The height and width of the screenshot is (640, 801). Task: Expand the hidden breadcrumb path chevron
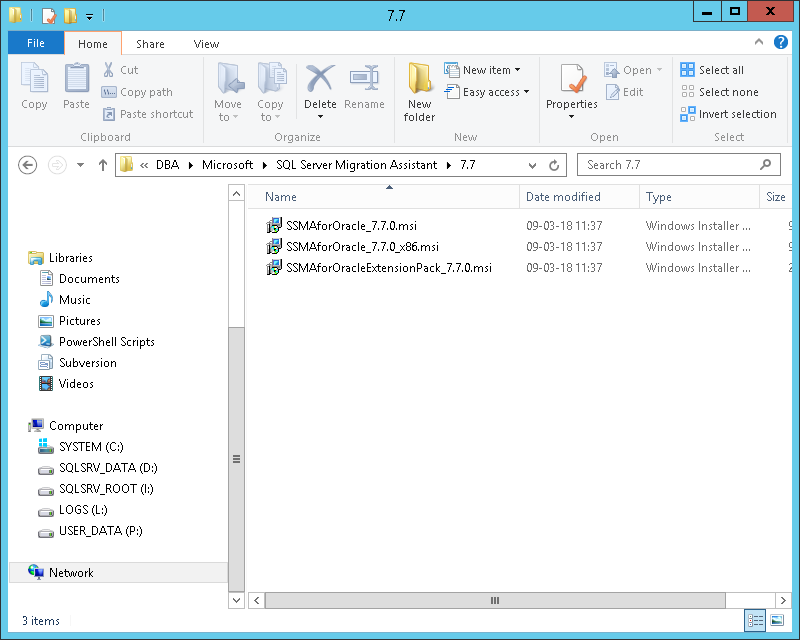[144, 165]
